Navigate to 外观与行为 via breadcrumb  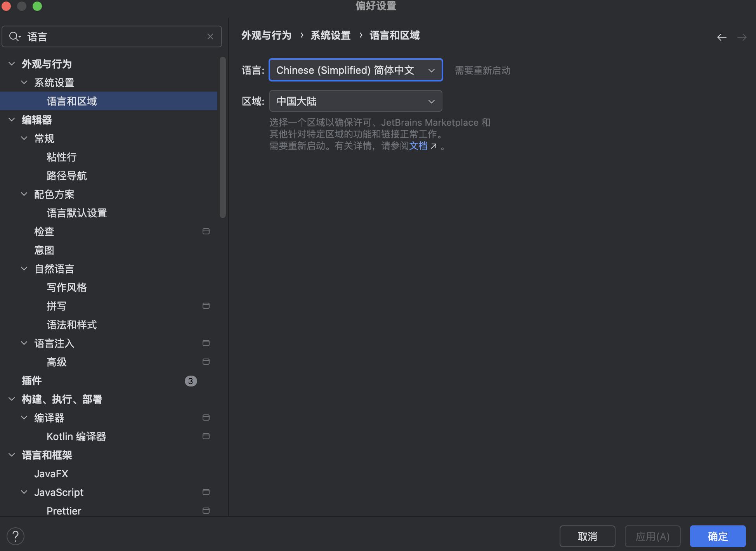pyautogui.click(x=266, y=35)
